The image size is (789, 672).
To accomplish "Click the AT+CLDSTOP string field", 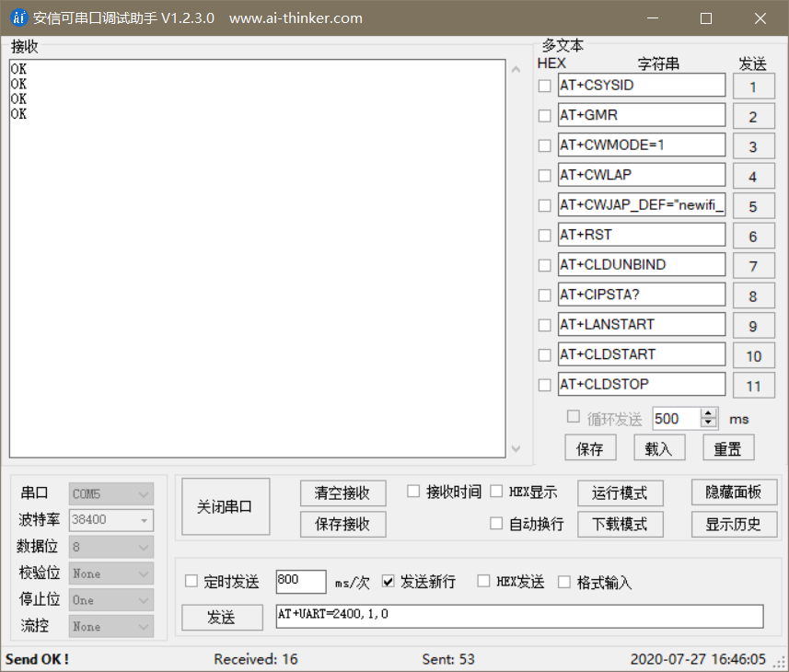I will [x=642, y=384].
